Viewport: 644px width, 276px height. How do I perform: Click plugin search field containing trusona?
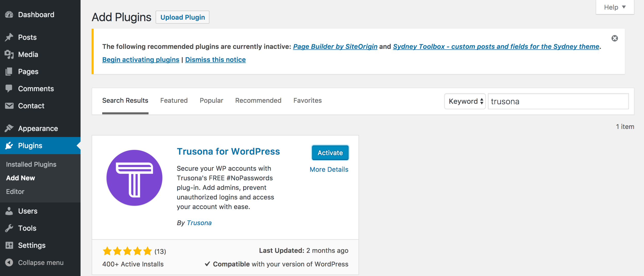558,101
